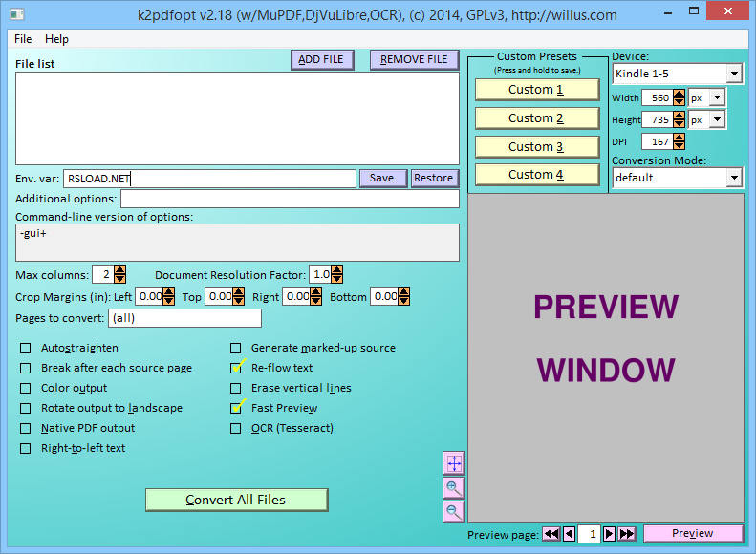Adjust Bottom crop margin spinner
756x554 pixels.
[404, 296]
